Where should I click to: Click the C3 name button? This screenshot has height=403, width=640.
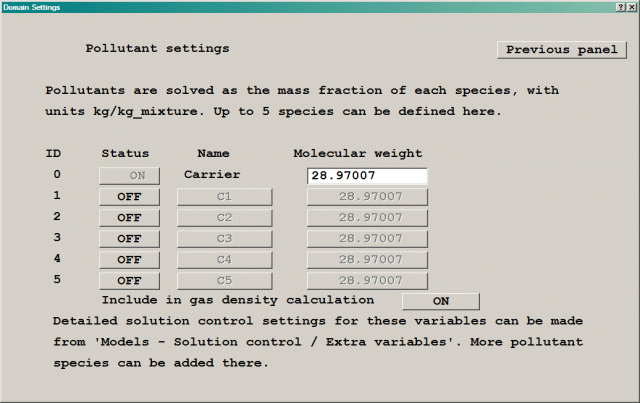click(225, 239)
